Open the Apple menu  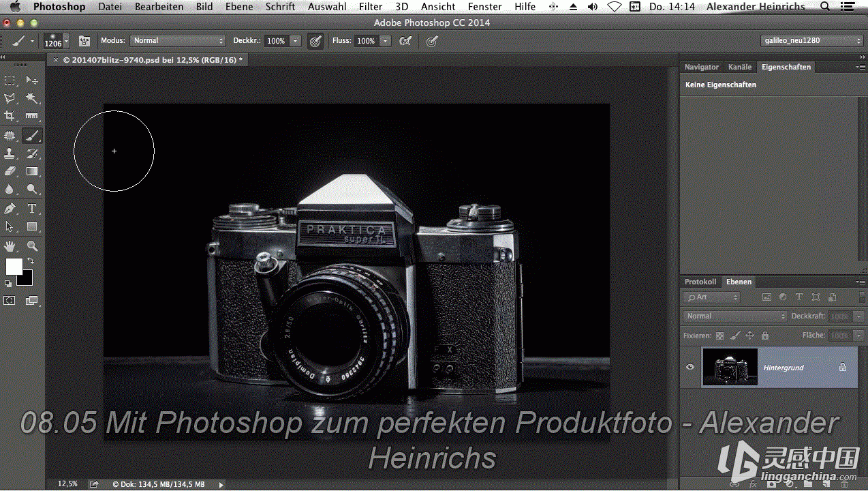tap(16, 7)
